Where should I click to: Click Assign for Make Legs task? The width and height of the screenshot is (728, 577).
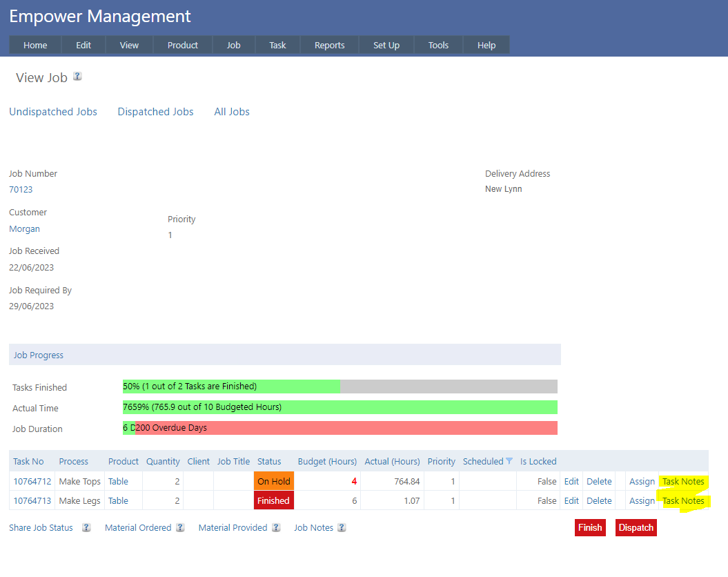642,501
